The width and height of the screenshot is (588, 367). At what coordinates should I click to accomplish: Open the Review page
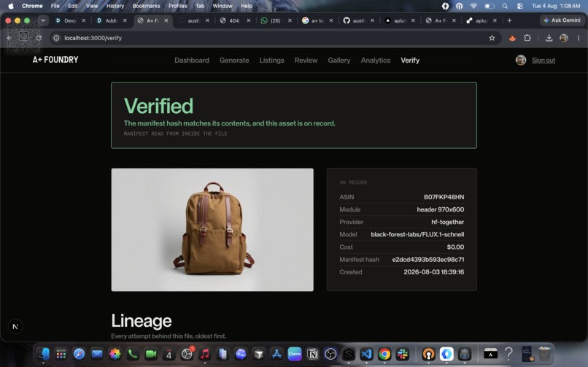click(306, 61)
